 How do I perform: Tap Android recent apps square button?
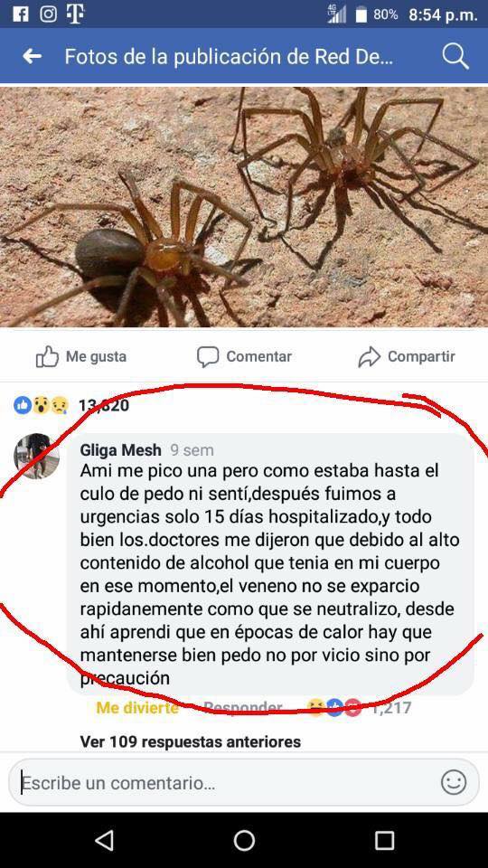coord(384,840)
